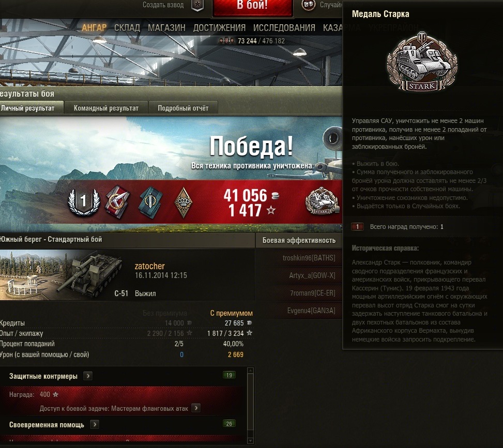Click the crew portraits icon next to 73 244
This screenshot has width=503, height=448.
[x=226, y=41]
